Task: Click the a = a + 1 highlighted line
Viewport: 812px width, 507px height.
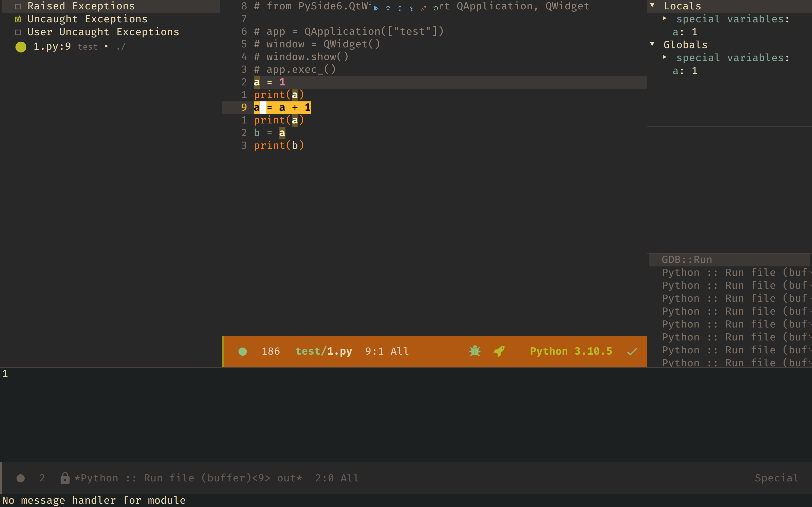Action: [x=282, y=107]
